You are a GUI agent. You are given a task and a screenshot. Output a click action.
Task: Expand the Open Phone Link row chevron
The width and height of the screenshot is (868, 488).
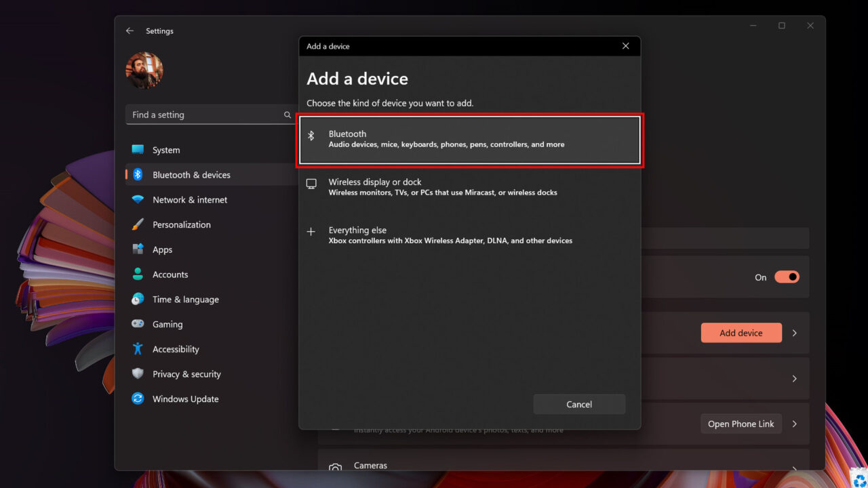pyautogui.click(x=794, y=424)
